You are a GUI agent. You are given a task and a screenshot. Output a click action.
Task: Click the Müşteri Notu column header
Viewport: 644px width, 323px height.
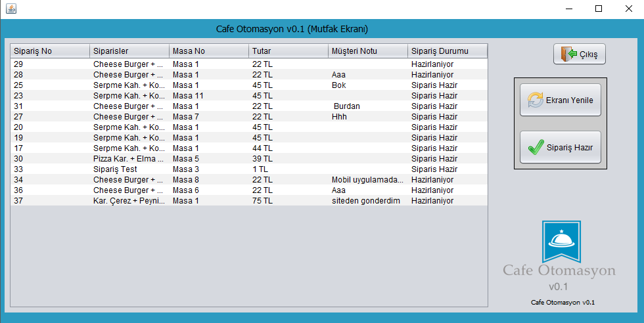pos(367,51)
